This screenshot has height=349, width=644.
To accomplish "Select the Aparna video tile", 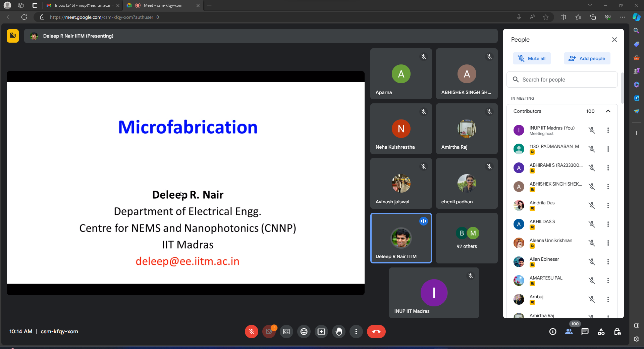I will coord(401,74).
